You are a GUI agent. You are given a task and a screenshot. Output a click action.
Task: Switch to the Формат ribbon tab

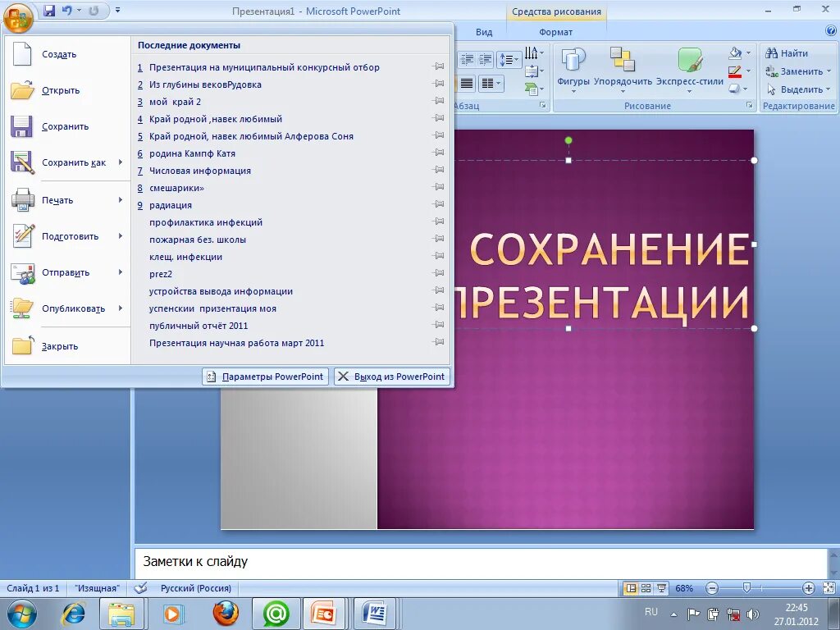pos(555,32)
